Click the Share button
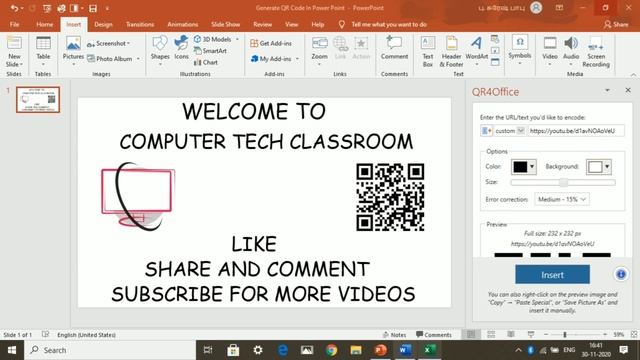 [x=616, y=24]
